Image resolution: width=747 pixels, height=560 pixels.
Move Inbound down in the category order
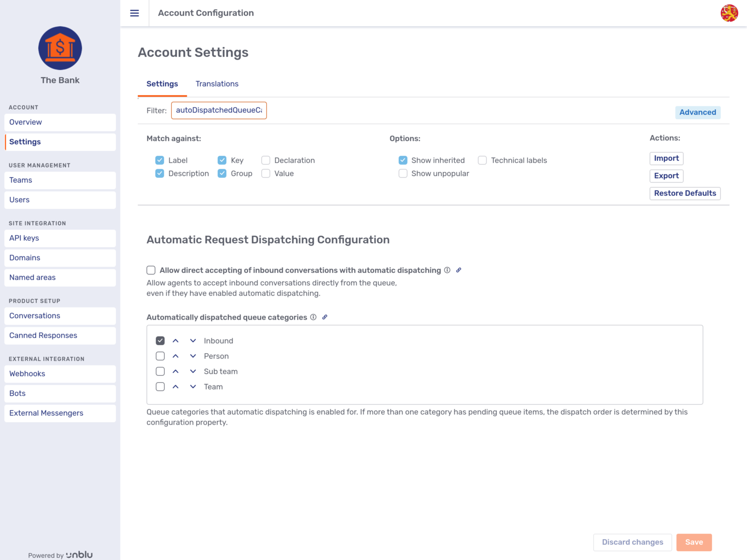192,340
